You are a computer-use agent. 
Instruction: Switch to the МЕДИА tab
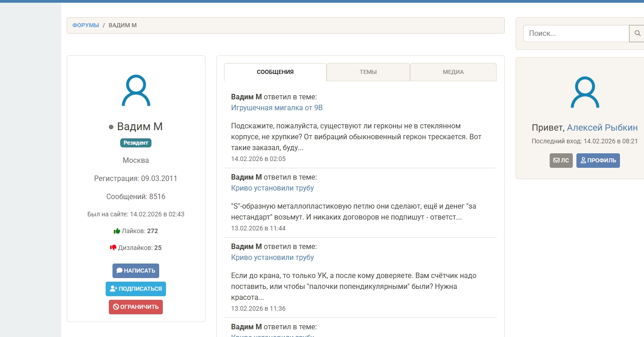pyautogui.click(x=453, y=72)
